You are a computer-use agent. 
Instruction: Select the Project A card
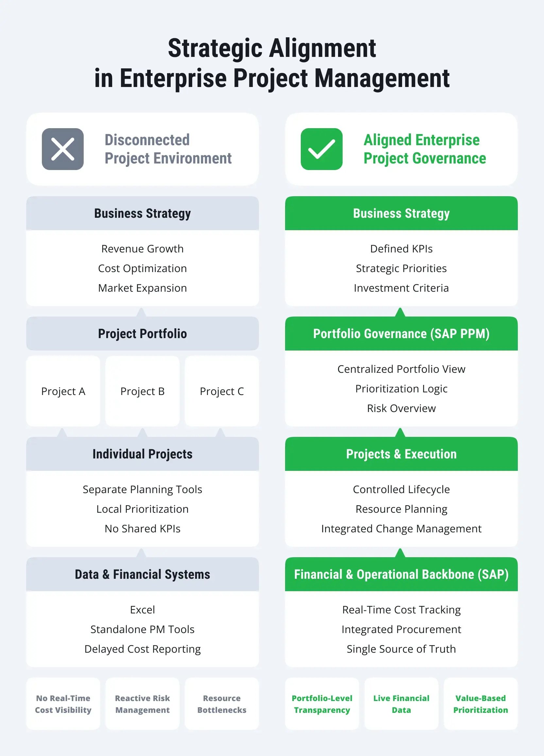point(63,391)
